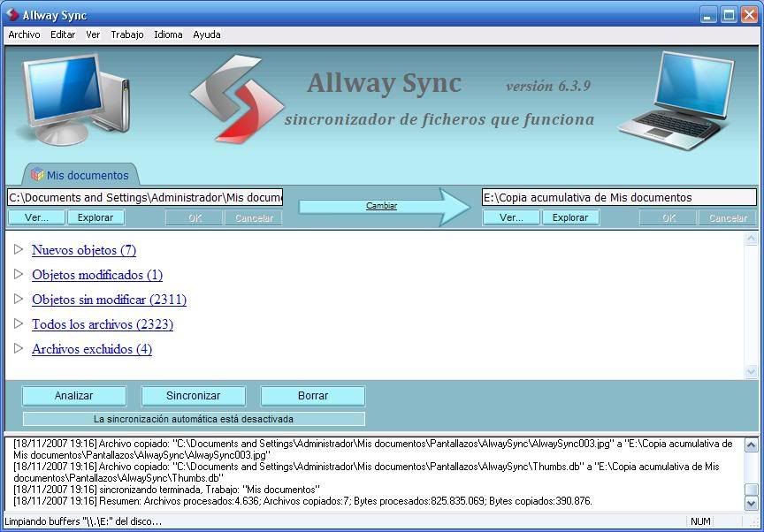The height and width of the screenshot is (532, 764).
Task: Click the Allway Sync red-gray logo
Action: (237, 99)
